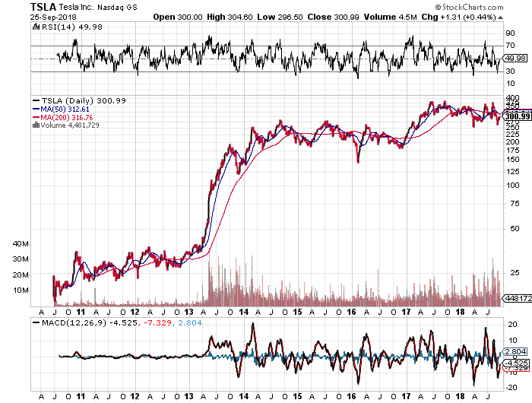This screenshot has height=403, width=532.
Task: Click the 50 price axis label
Action: [x=515, y=228]
